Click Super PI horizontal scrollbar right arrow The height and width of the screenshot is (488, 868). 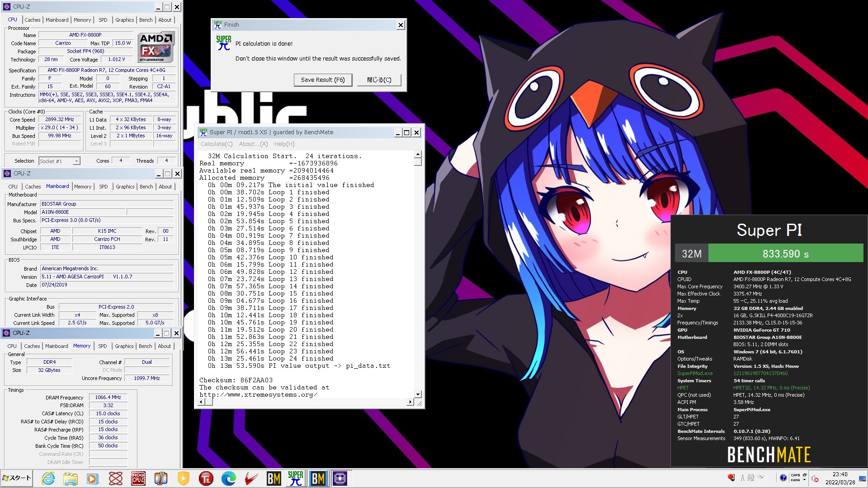point(410,402)
